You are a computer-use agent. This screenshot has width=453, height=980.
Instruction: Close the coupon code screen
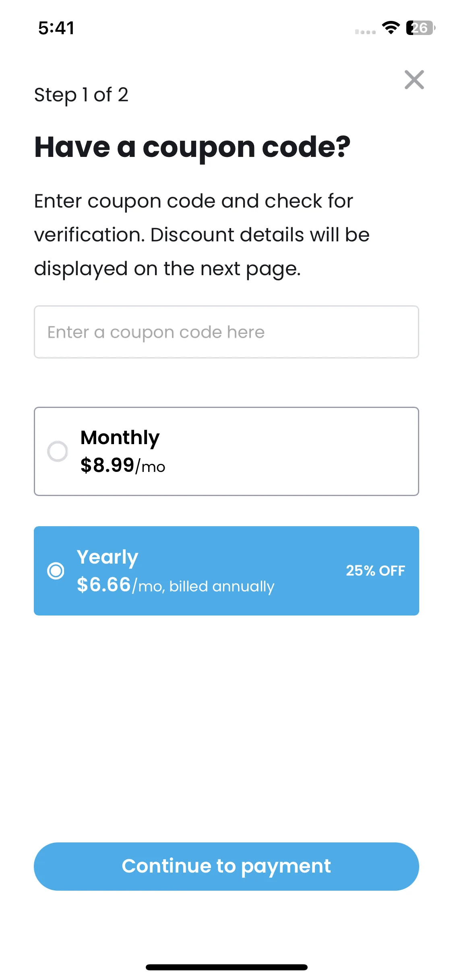(414, 80)
